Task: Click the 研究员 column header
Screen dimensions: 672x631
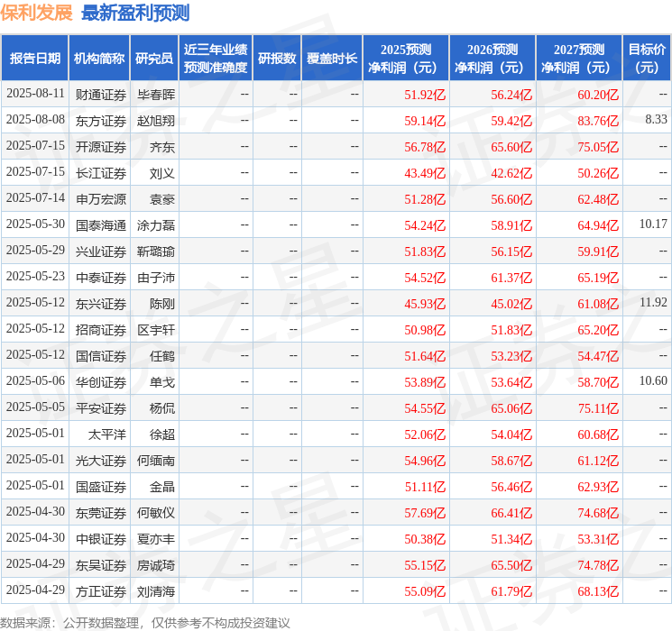Action: pos(154,59)
